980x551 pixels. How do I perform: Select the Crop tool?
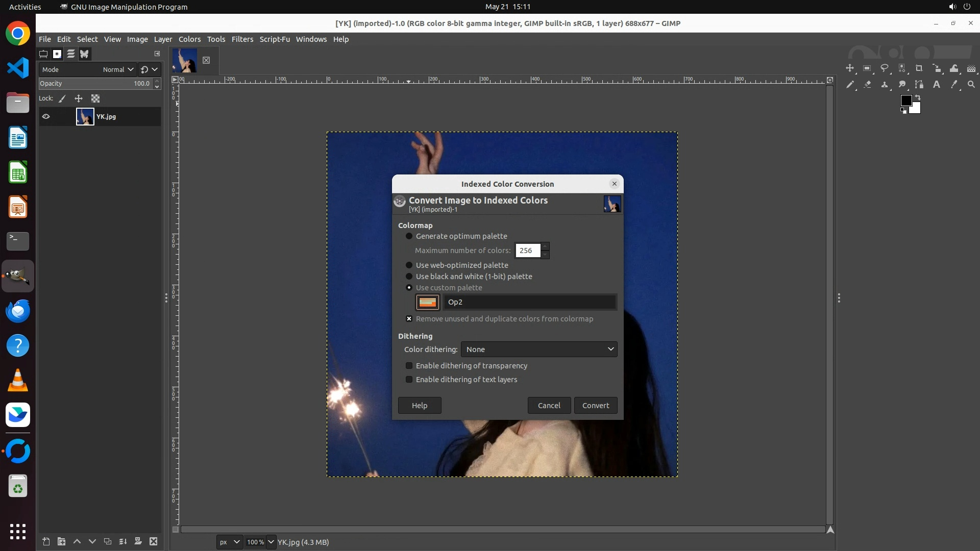pos(919,68)
